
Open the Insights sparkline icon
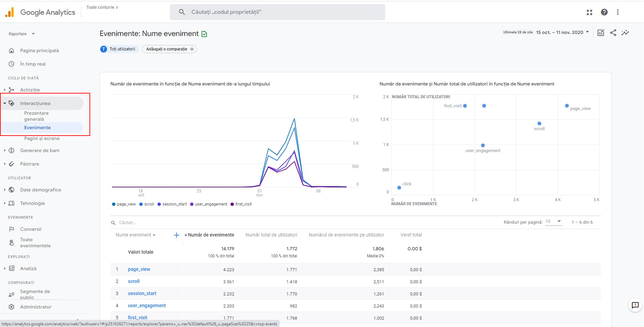[625, 33]
